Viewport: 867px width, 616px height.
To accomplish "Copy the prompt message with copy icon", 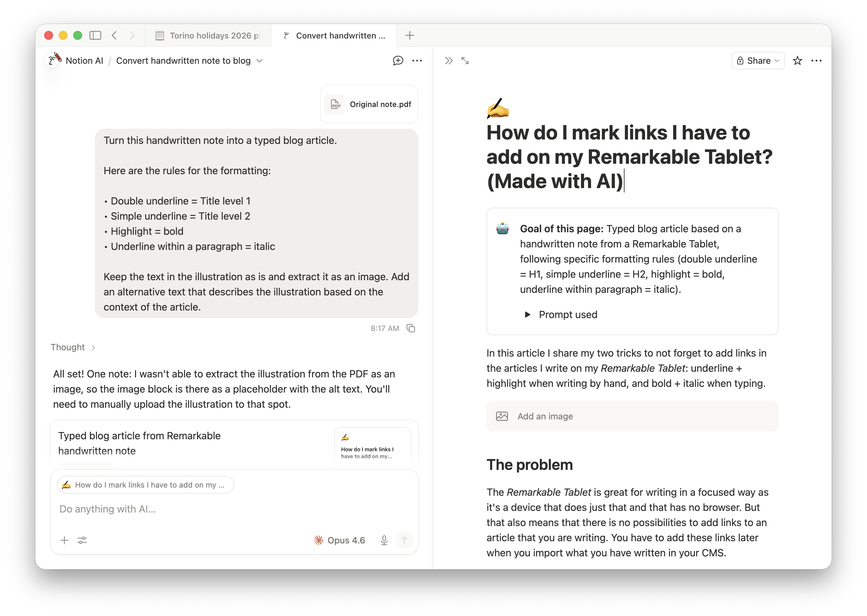I will [410, 328].
